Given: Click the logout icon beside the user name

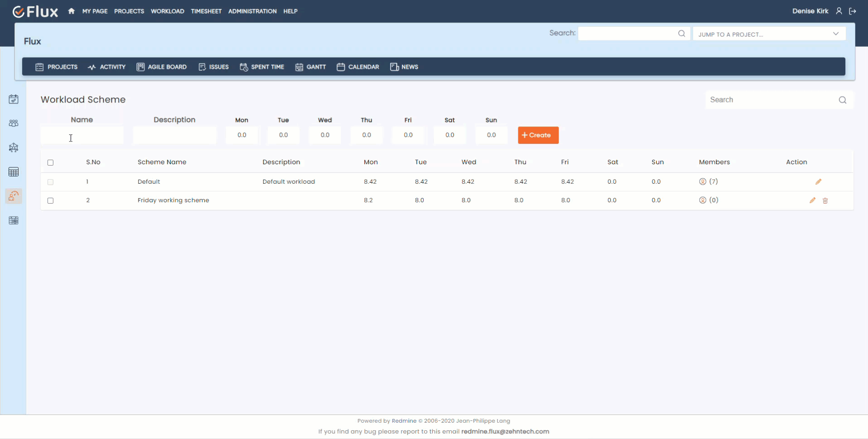Looking at the screenshot, I should pos(853,11).
